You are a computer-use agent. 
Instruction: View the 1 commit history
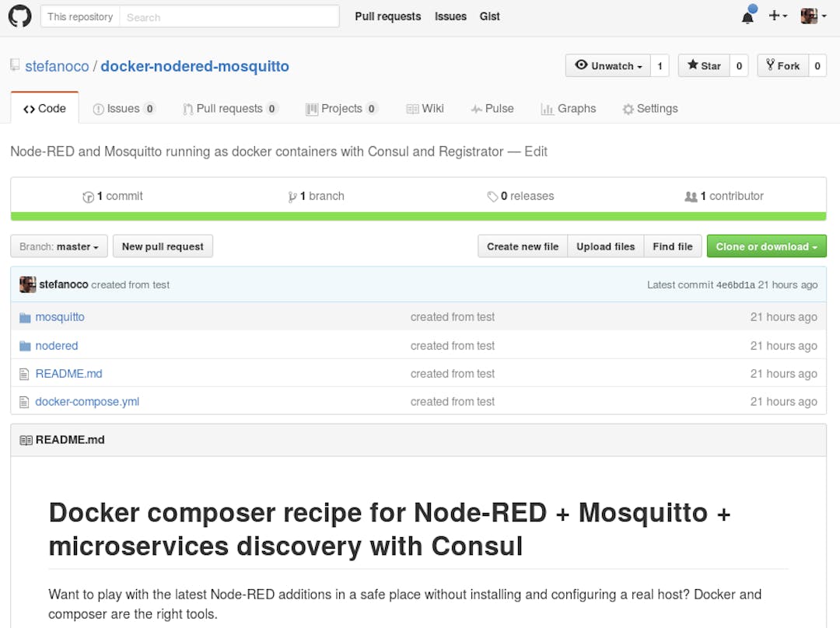click(x=113, y=196)
